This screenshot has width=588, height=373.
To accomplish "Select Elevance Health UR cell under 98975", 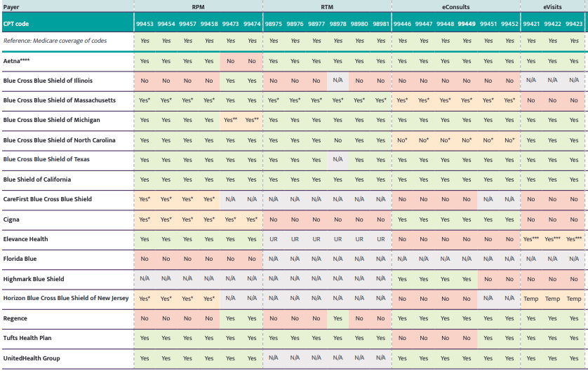I will coord(274,239).
